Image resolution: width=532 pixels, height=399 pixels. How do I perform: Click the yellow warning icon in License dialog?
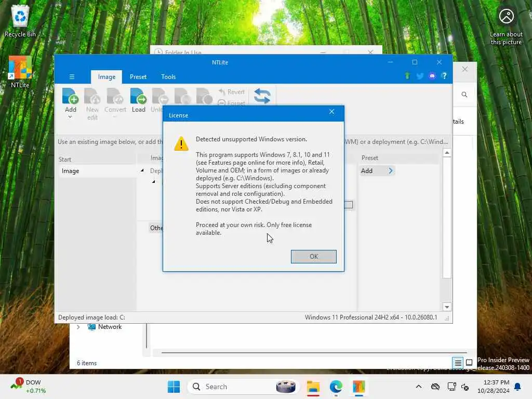(x=181, y=143)
